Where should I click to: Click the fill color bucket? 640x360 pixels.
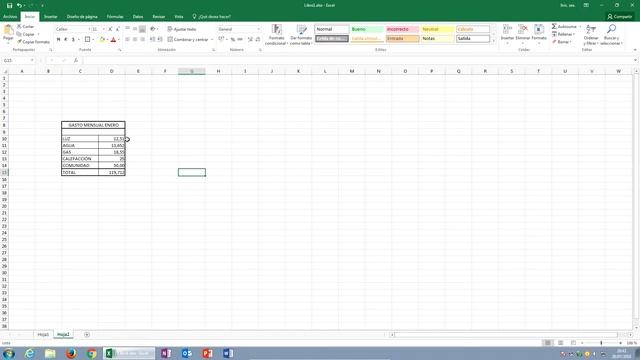(102, 40)
